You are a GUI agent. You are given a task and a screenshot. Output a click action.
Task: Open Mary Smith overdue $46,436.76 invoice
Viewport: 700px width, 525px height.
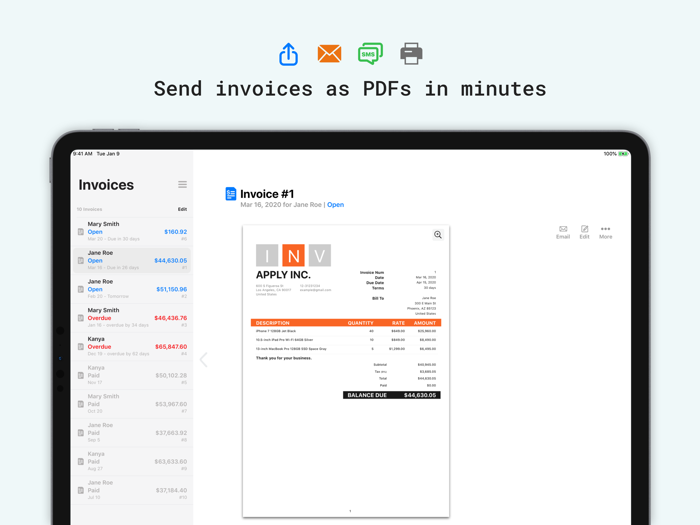[132, 318]
